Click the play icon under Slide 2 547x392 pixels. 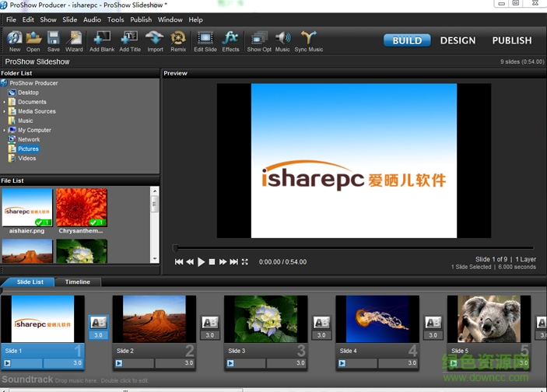pyautogui.click(x=118, y=363)
